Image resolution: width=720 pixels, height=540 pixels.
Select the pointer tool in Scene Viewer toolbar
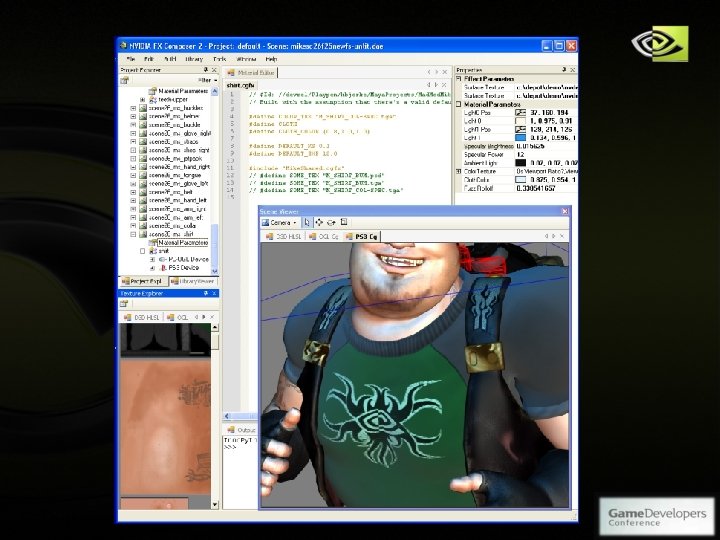(x=307, y=223)
